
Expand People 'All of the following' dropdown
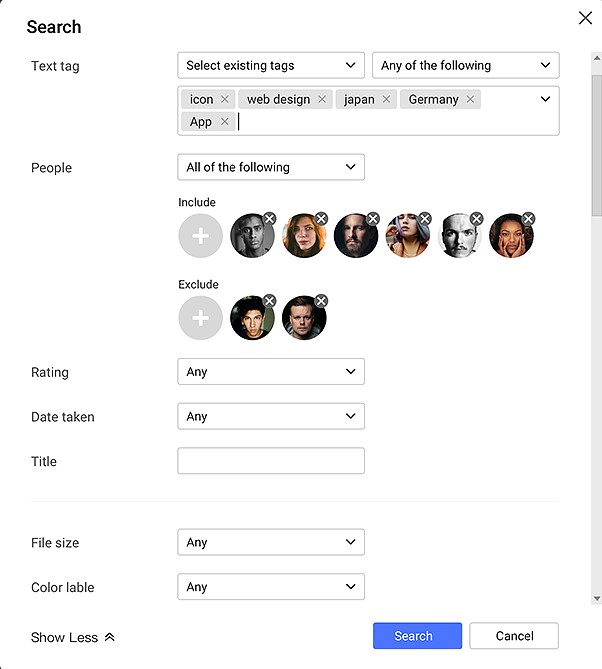pos(270,167)
